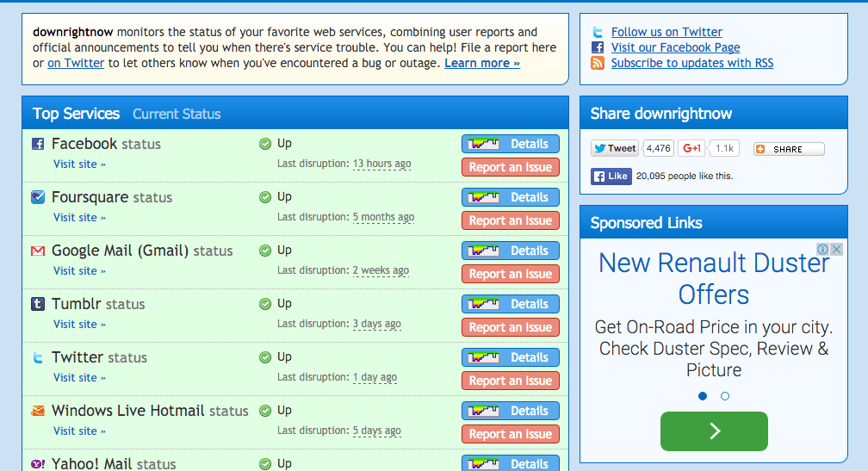Viewport: 868px width, 471px height.
Task: Open Facebook status Details
Action: point(511,144)
